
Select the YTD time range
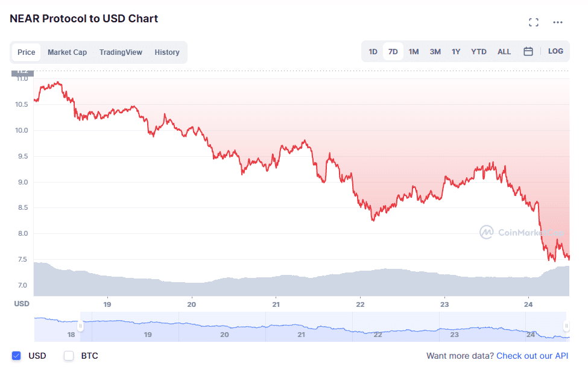pos(478,51)
